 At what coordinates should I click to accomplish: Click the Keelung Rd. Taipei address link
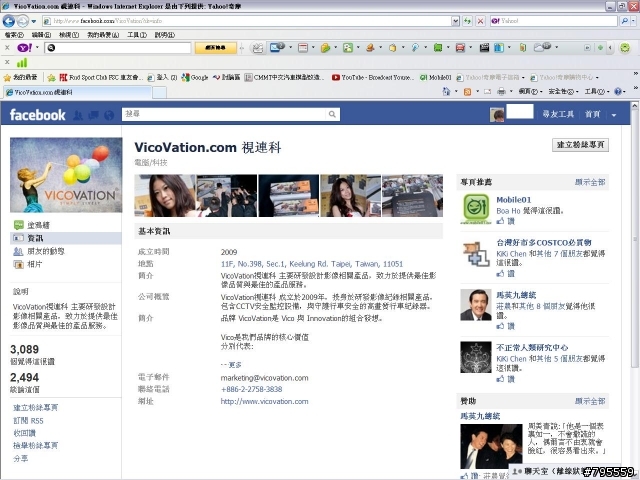(x=312, y=264)
